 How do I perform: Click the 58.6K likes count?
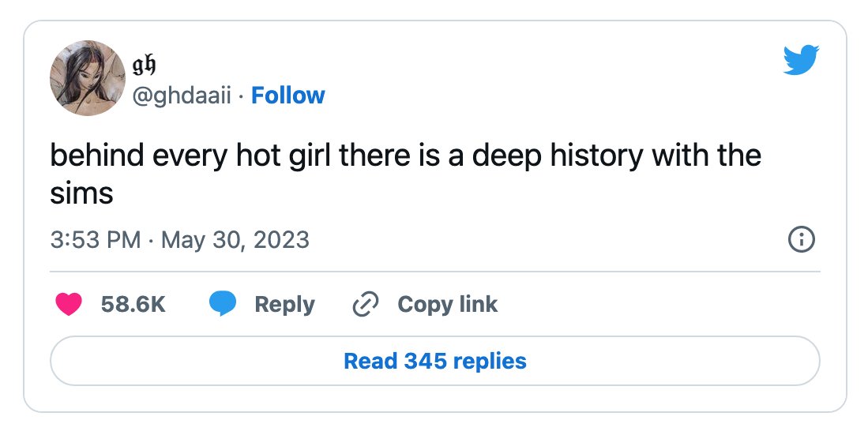tap(133, 305)
